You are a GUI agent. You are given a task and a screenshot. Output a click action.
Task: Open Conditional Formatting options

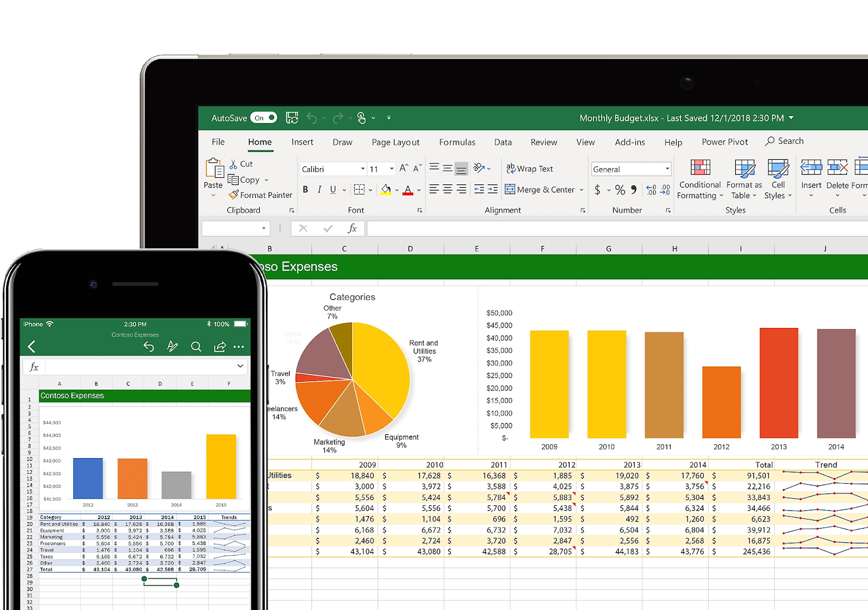pos(699,179)
